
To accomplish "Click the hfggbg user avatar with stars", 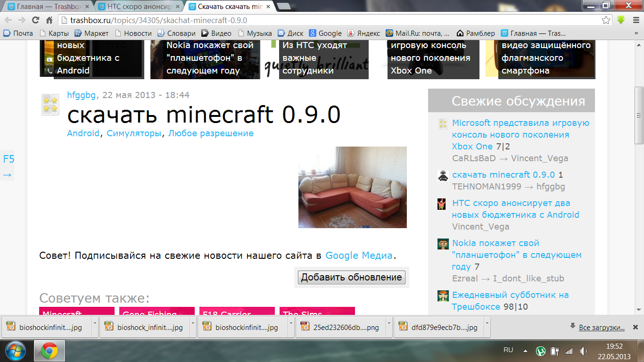I will click(x=50, y=105).
